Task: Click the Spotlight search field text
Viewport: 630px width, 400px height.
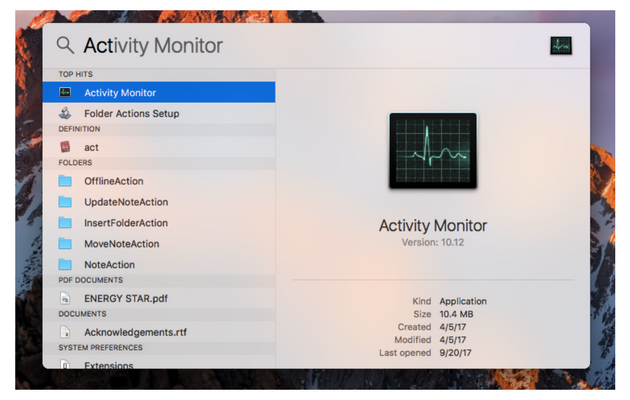Action: [153, 45]
